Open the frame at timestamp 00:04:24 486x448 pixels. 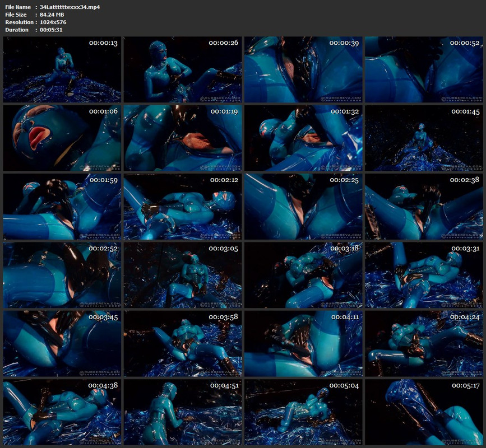(424, 344)
